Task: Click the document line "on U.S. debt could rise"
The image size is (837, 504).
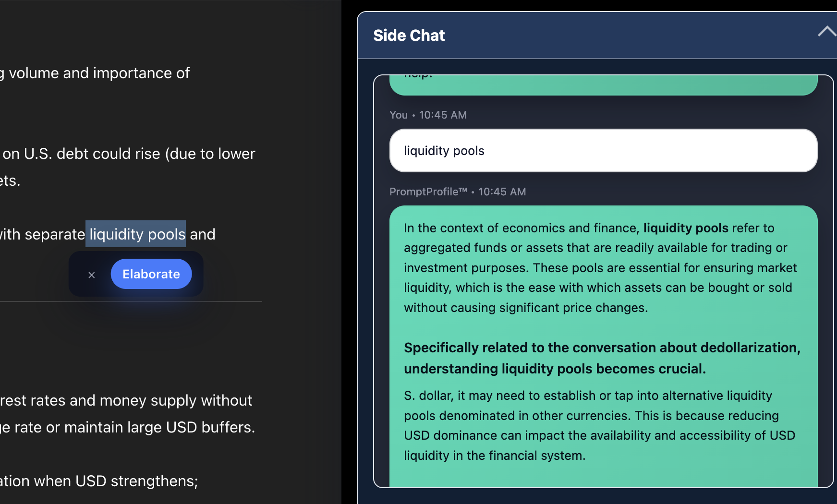Action: 129,154
